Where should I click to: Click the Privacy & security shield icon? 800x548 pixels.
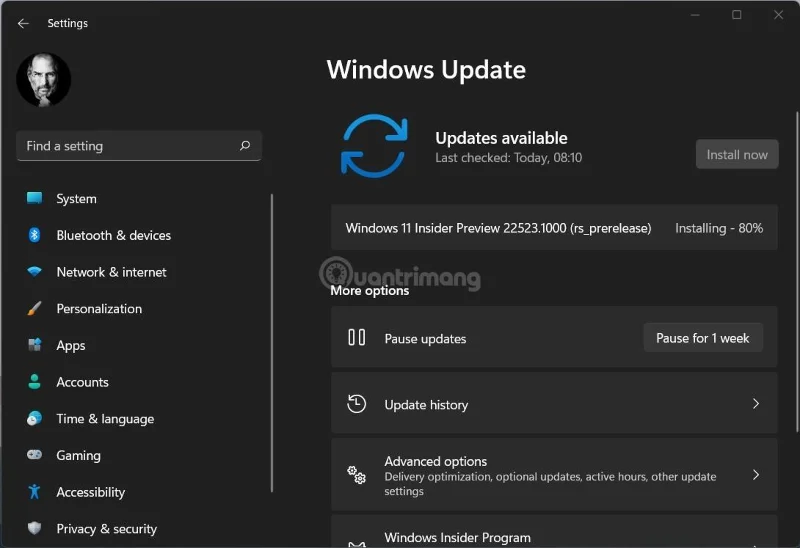coord(34,528)
